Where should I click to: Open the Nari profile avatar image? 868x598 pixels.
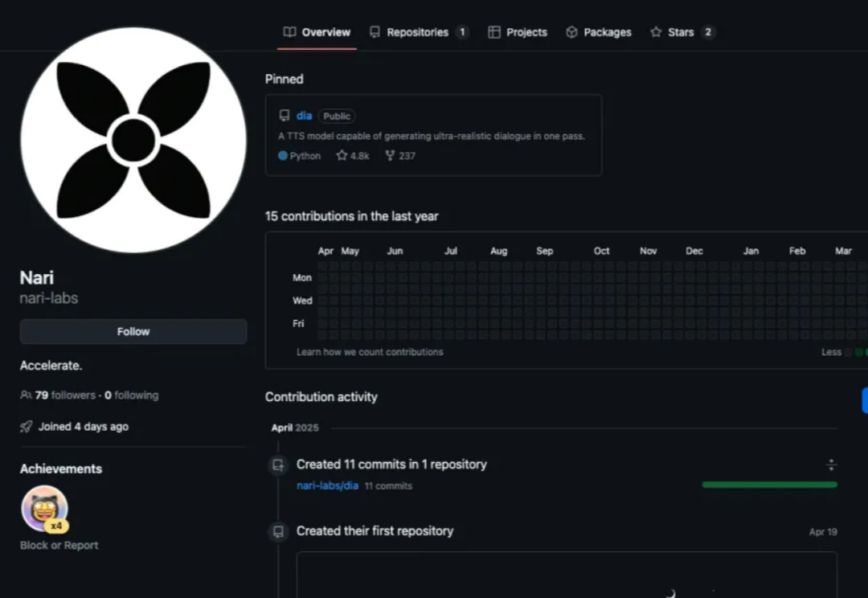(x=133, y=140)
